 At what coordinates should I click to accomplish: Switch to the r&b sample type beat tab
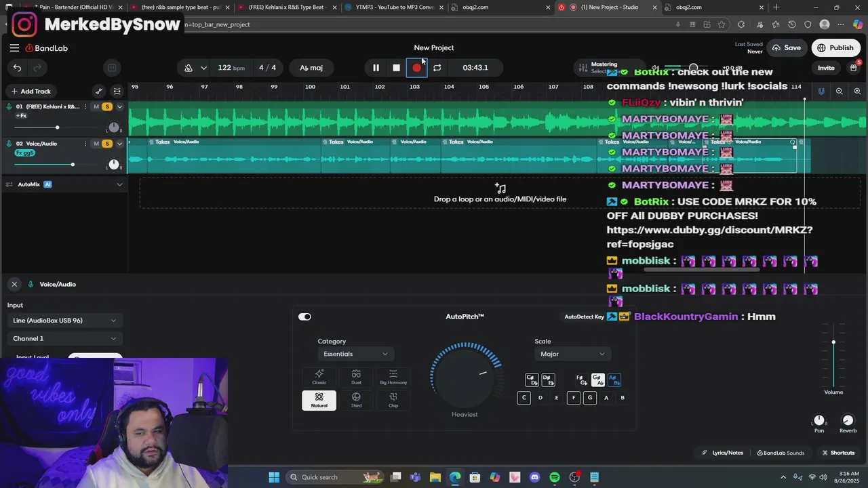(180, 7)
